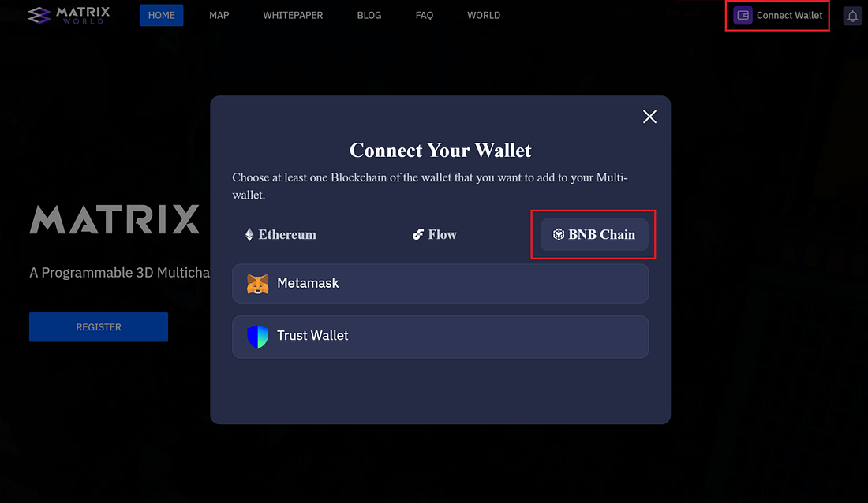868x503 pixels.
Task: Open the WHITEPAPER page
Action: [x=293, y=16]
